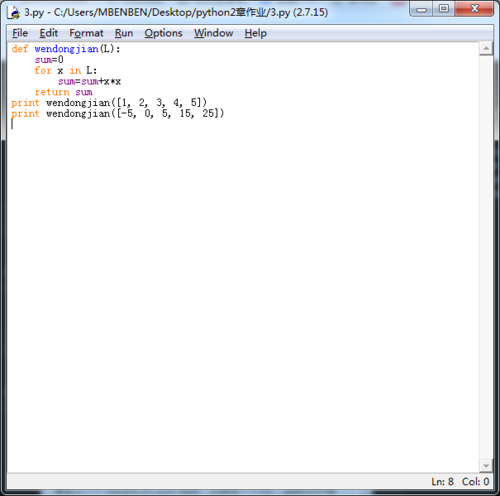Open the Window menu

point(214,33)
